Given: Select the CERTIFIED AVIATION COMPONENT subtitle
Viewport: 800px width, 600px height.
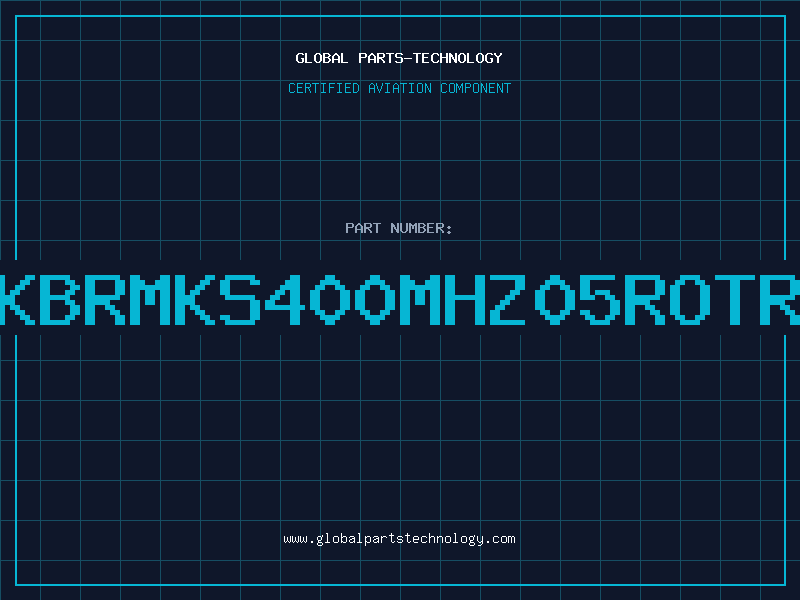Looking at the screenshot, I should [399, 88].
